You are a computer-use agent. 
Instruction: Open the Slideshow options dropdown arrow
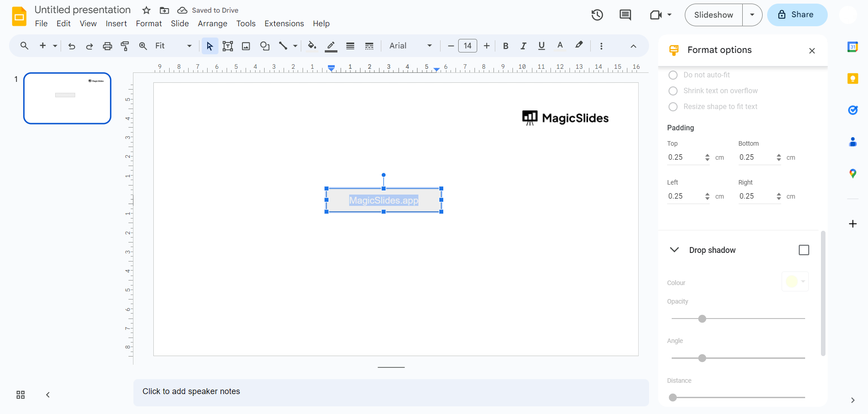click(x=752, y=15)
